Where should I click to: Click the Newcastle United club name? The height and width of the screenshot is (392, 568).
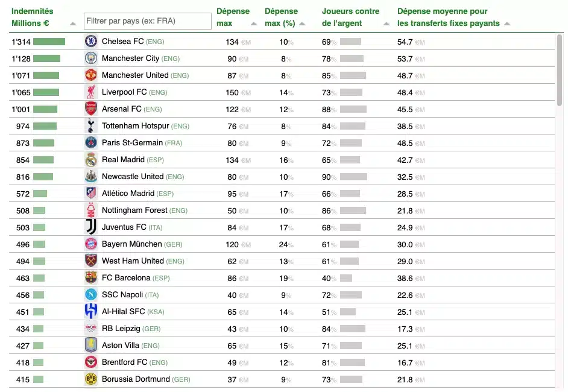coord(133,177)
